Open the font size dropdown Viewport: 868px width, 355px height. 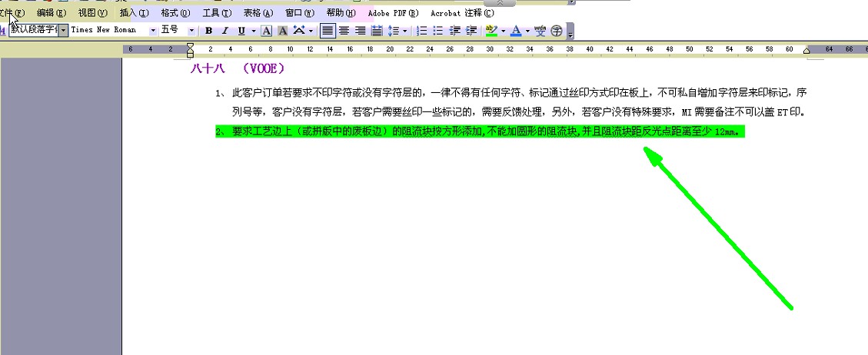(191, 31)
